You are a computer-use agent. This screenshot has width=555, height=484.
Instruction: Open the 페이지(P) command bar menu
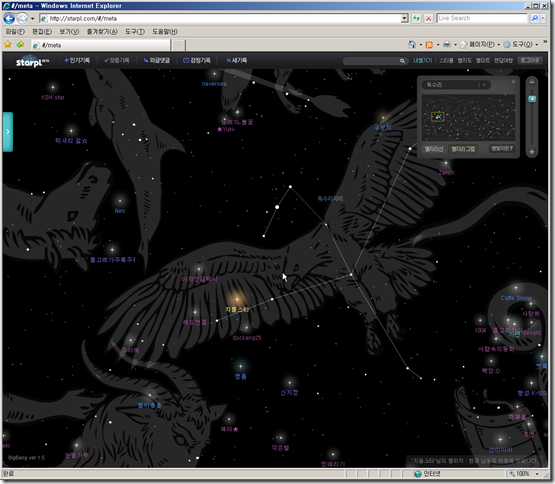480,44
